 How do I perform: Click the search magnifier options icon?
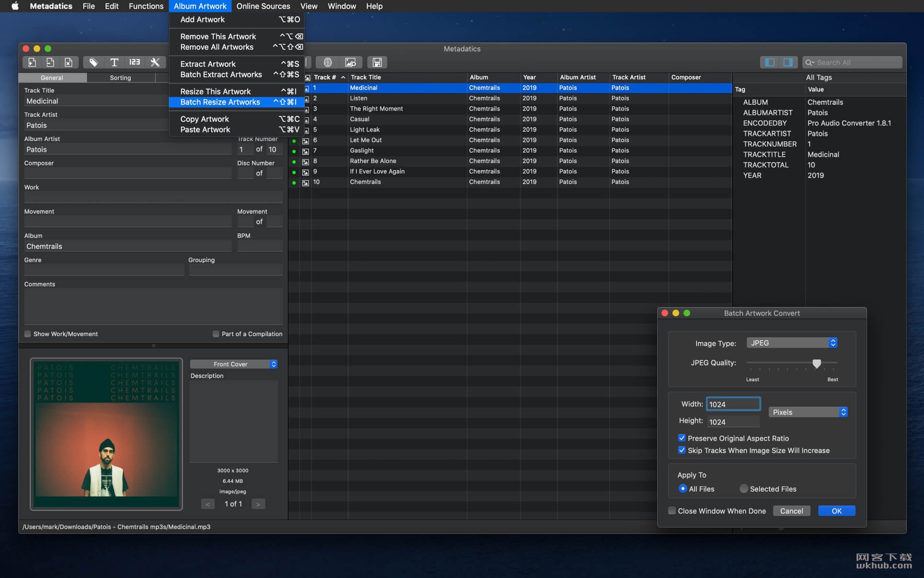(810, 62)
